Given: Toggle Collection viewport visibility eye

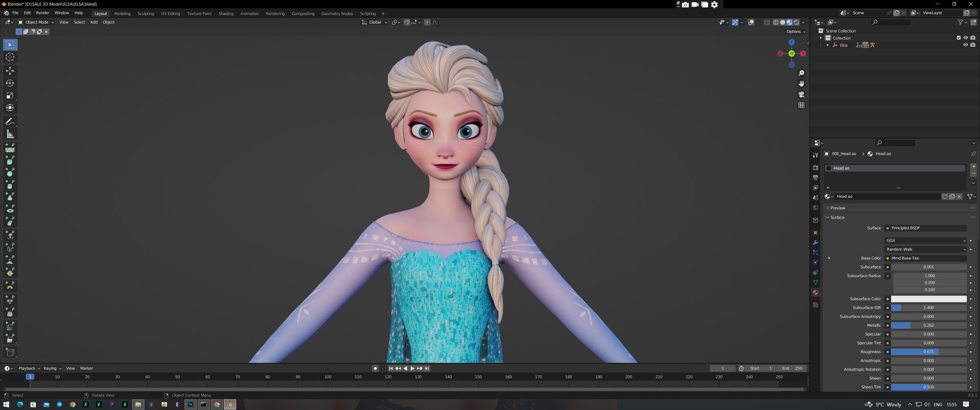Looking at the screenshot, I should [x=966, y=38].
